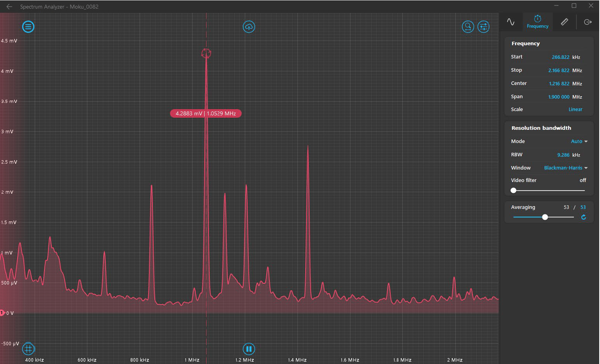Click the Center frequency value
The image size is (600, 364).
click(559, 83)
